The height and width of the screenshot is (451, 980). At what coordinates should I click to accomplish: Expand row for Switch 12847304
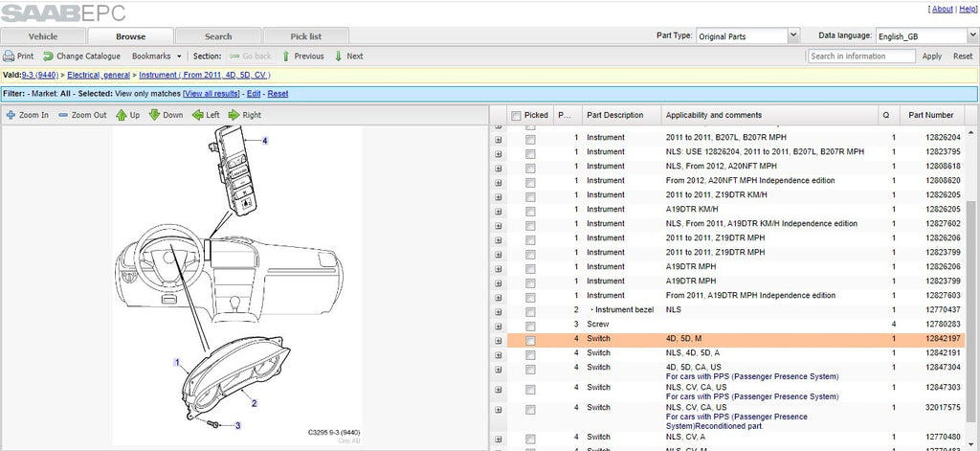coord(498,370)
